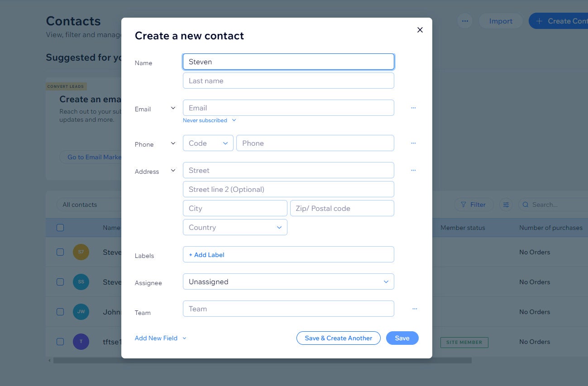Viewport: 588px width, 386px height.
Task: Click the horizontal scrollbar below the contacts table
Action: [263, 361]
